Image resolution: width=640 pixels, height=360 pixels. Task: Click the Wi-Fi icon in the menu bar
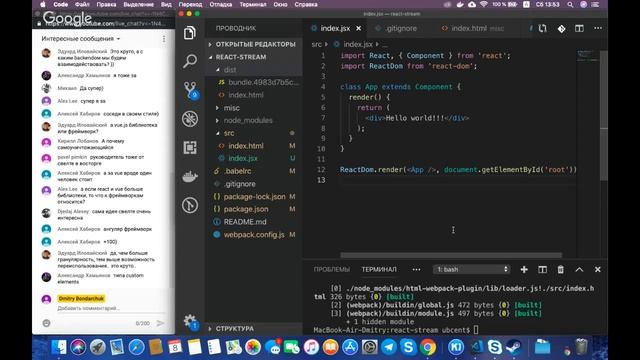coord(484,4)
